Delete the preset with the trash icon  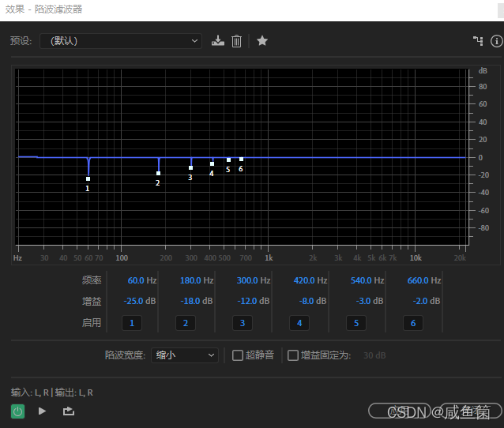pos(236,41)
